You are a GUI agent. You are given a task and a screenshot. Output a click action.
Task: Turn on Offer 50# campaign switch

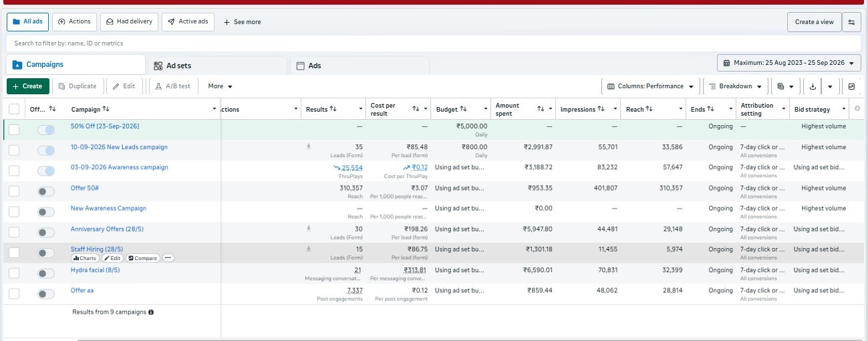click(x=46, y=192)
